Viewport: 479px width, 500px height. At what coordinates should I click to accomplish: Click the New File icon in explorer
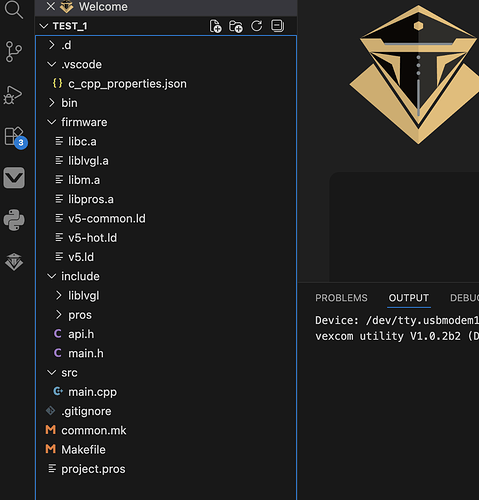click(x=215, y=26)
